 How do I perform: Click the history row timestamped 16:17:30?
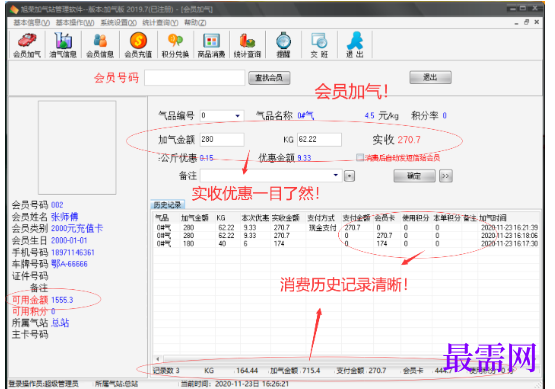[x=347, y=244]
